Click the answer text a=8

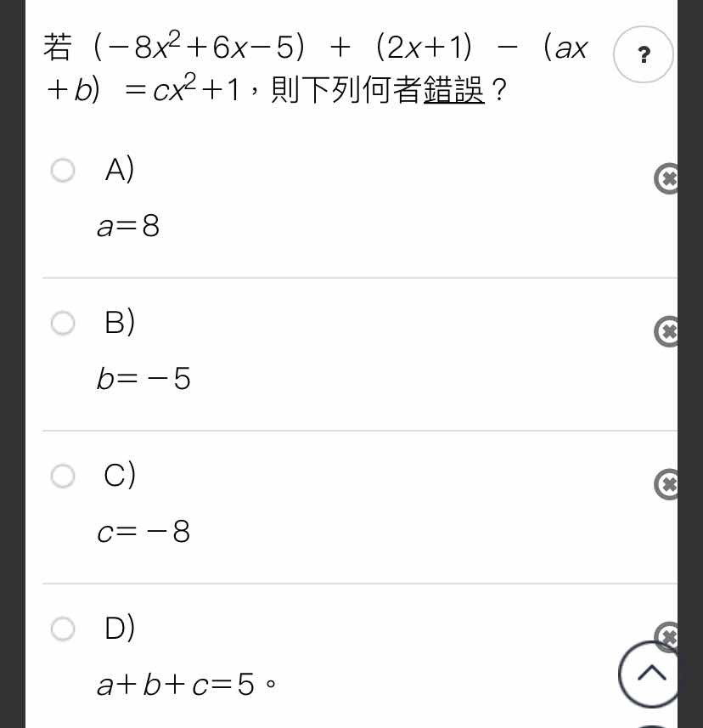[x=128, y=226]
